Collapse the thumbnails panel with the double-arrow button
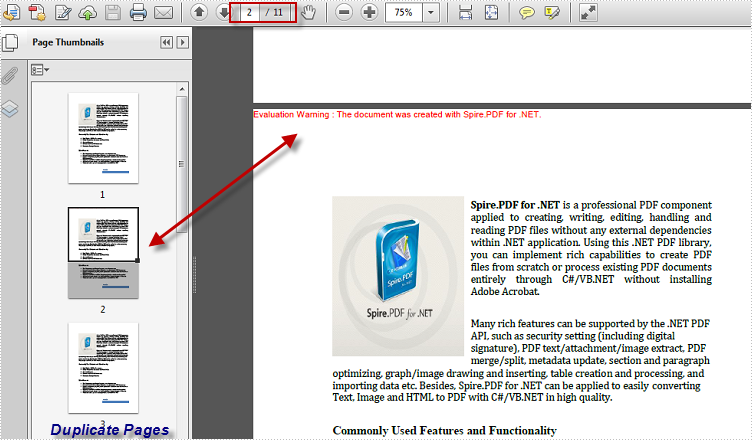This screenshot has width=752, height=440. (166, 42)
